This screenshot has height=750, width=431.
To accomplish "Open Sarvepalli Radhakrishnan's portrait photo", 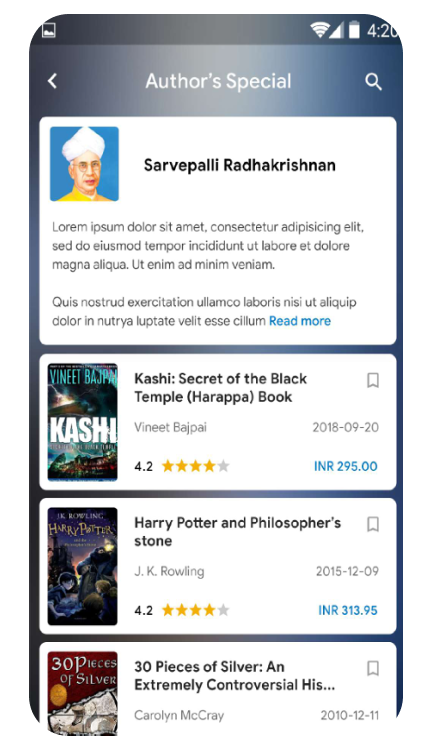I will 84,164.
